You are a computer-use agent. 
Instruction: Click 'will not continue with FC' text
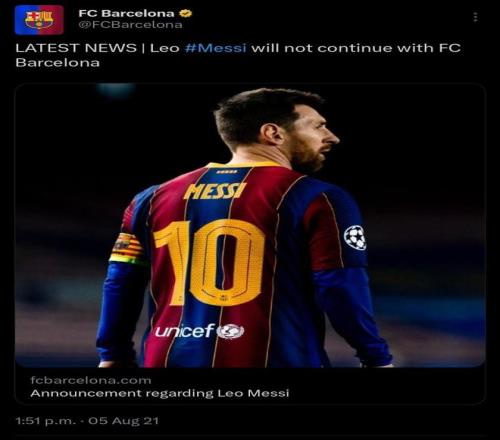pos(356,48)
